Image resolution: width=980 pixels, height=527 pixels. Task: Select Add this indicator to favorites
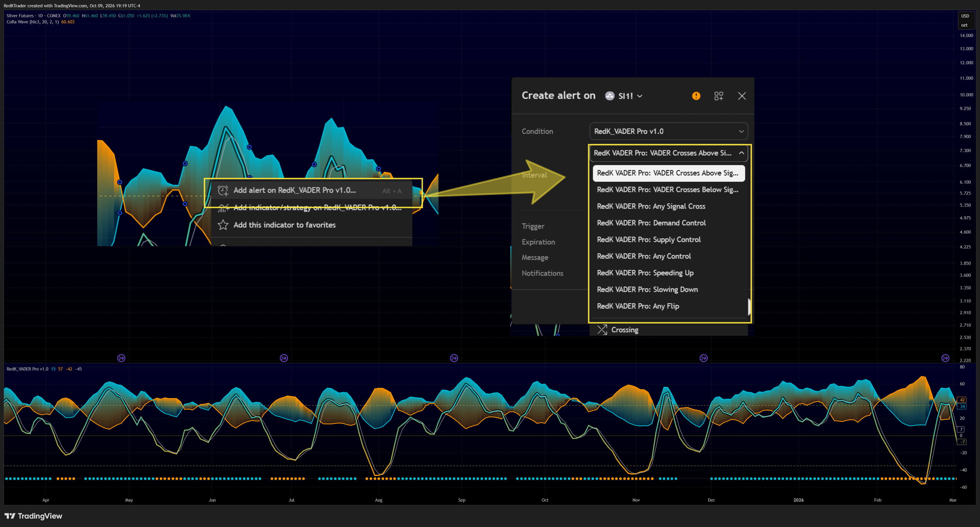tap(312, 225)
